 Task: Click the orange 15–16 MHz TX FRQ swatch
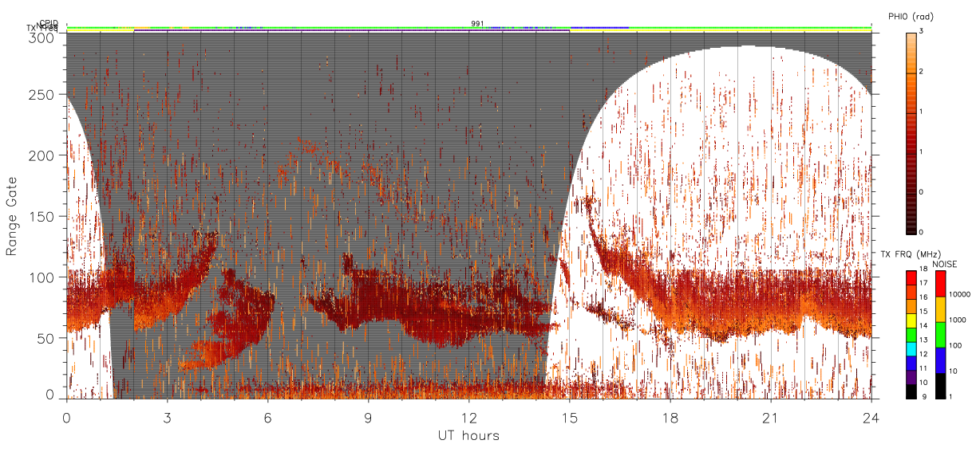[x=911, y=305]
